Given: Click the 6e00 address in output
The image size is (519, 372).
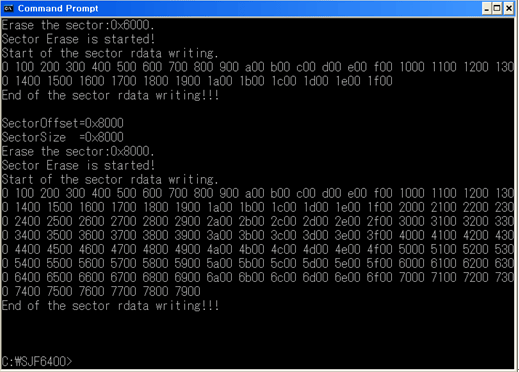Looking at the screenshot, I should coord(347,277).
